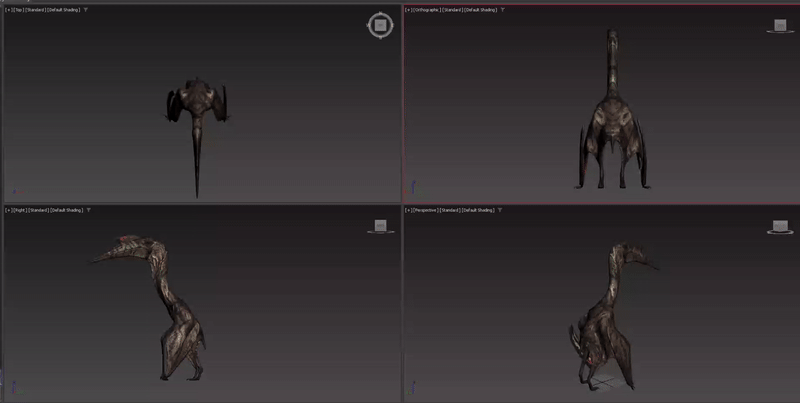This screenshot has width=800, height=403.
Task: Click the ViewCube in the Top viewport
Action: coord(380,25)
